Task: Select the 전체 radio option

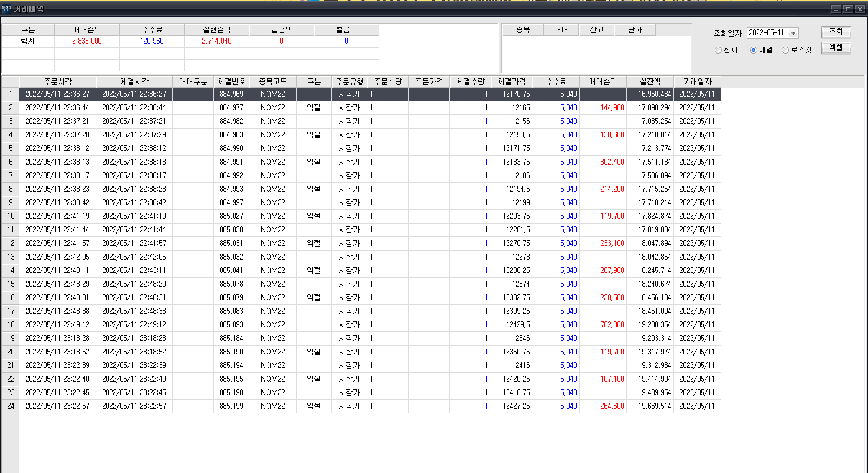Action: point(726,50)
